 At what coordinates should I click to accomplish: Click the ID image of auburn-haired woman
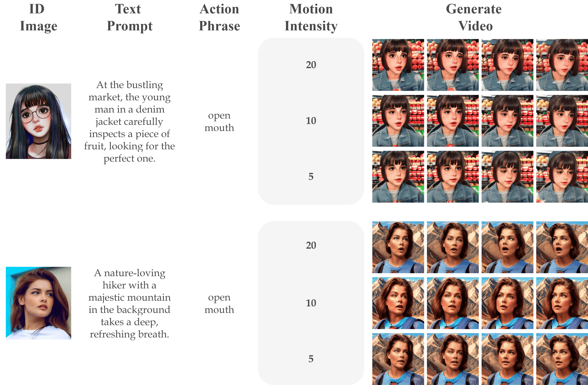pos(39,303)
